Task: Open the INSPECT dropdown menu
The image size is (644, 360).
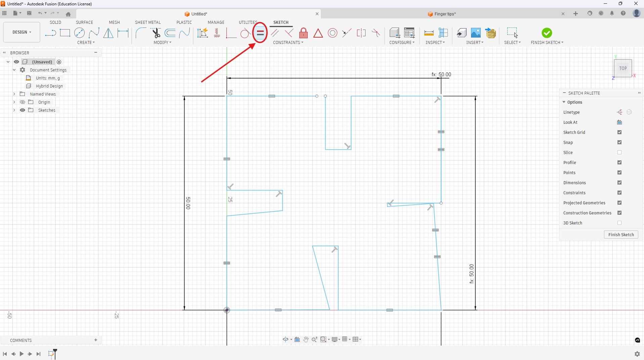Action: 435,43
